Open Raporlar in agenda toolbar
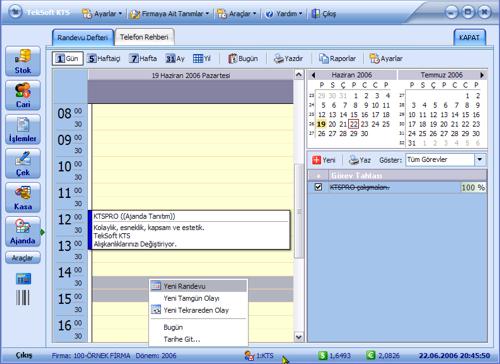This screenshot has width=500, height=364. click(x=337, y=59)
